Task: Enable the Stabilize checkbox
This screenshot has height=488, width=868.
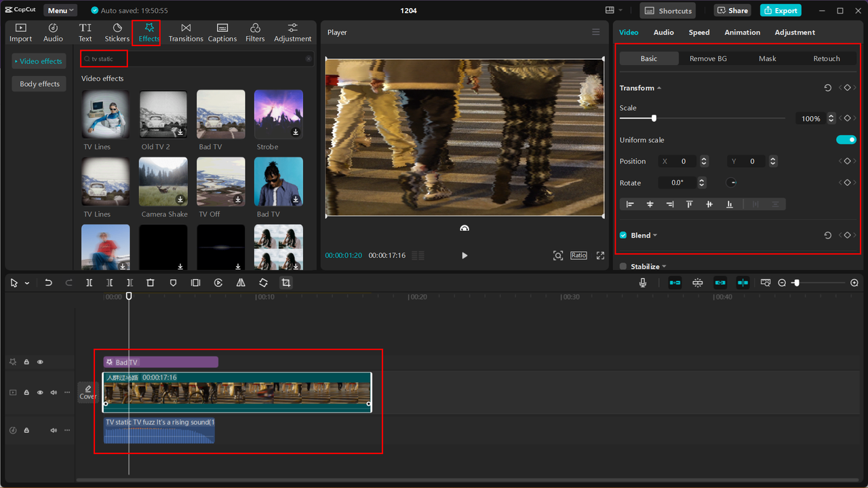Action: (x=623, y=267)
